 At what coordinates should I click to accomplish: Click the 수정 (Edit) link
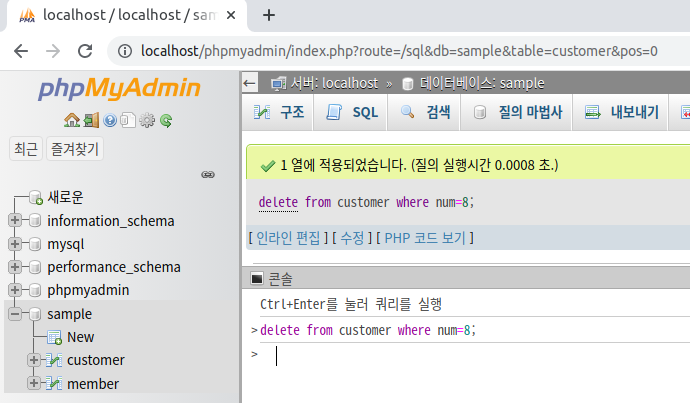tap(352, 238)
